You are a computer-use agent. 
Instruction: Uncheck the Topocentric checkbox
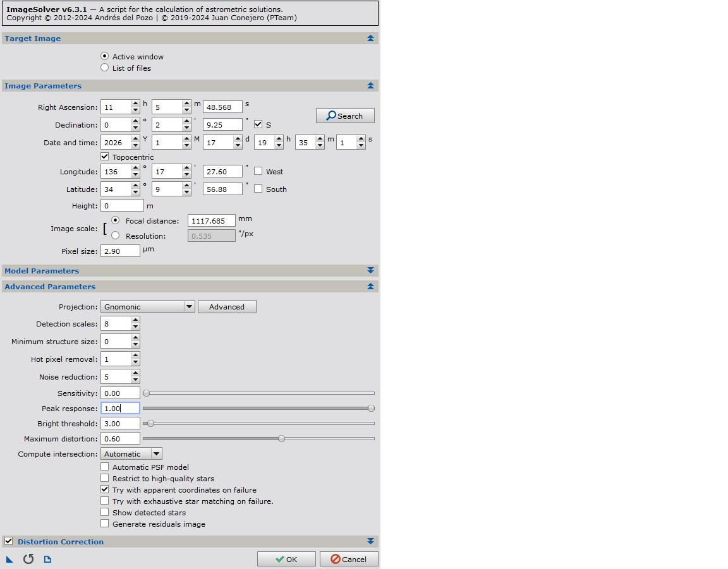click(x=105, y=157)
